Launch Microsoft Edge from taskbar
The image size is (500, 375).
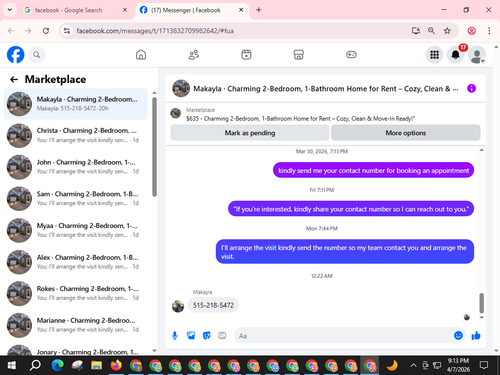click(58, 366)
